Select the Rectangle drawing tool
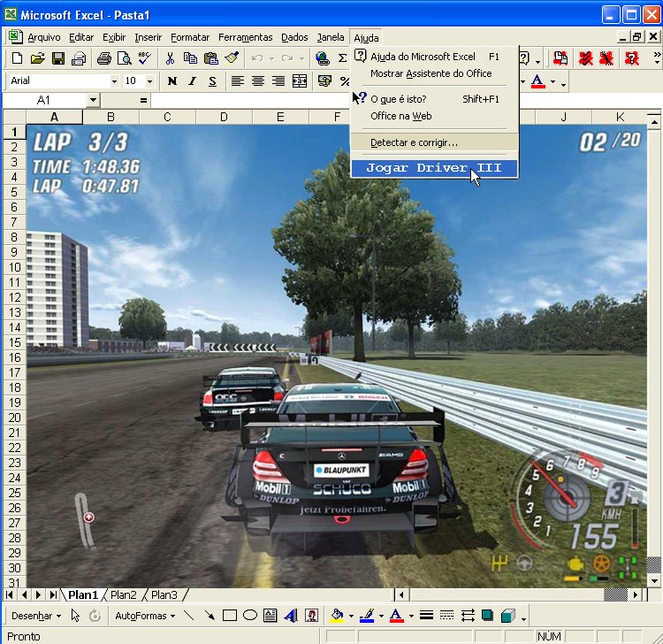The image size is (663, 644). pyautogui.click(x=230, y=615)
